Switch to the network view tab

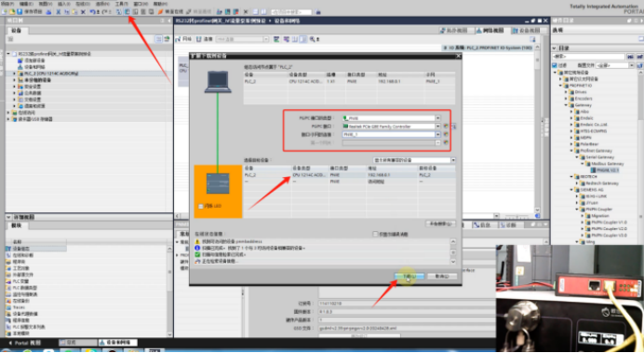point(491,31)
